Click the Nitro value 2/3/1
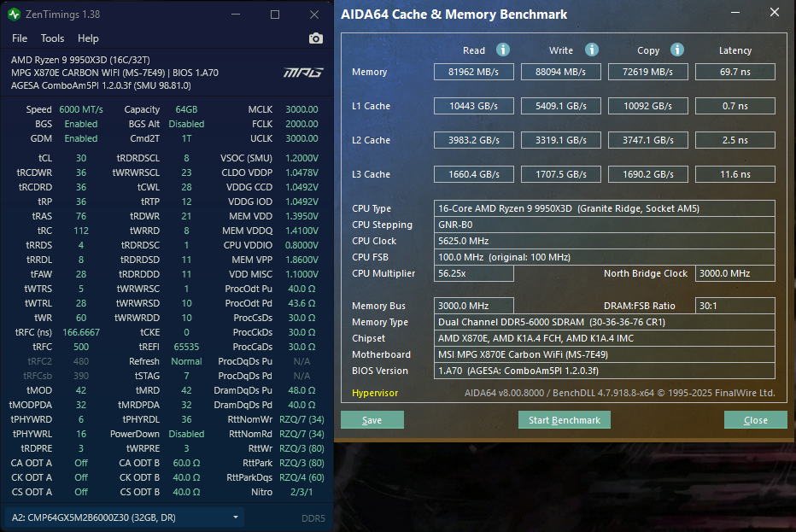796x532 pixels. pyautogui.click(x=301, y=493)
